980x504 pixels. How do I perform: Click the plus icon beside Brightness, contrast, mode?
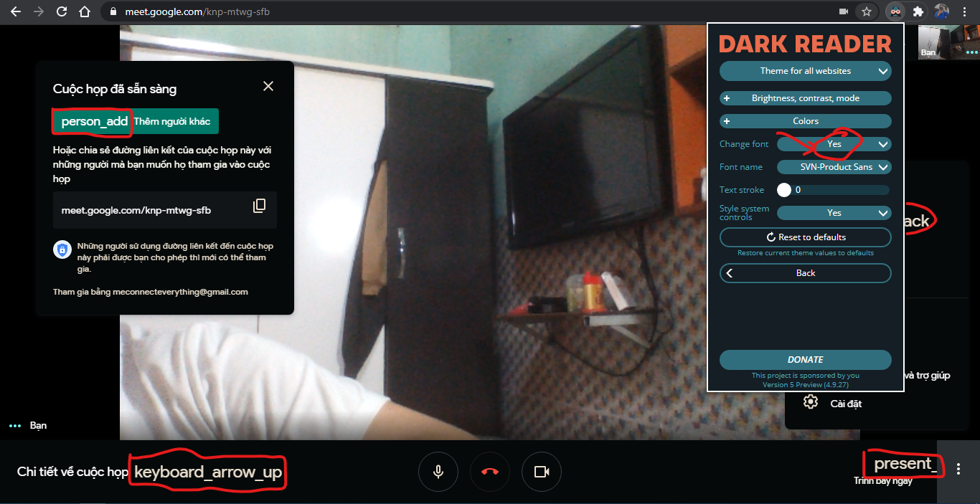click(x=727, y=98)
